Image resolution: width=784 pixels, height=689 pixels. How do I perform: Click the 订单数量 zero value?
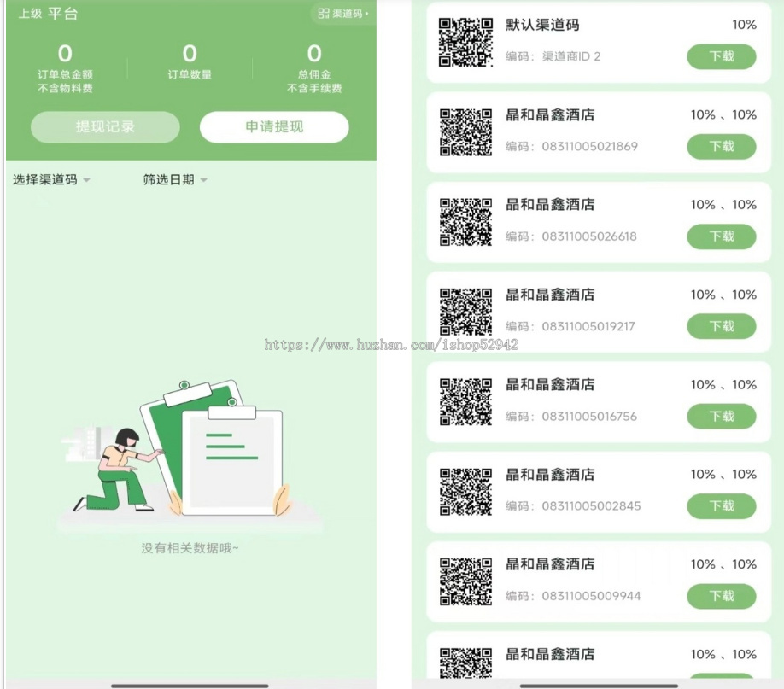pos(190,54)
